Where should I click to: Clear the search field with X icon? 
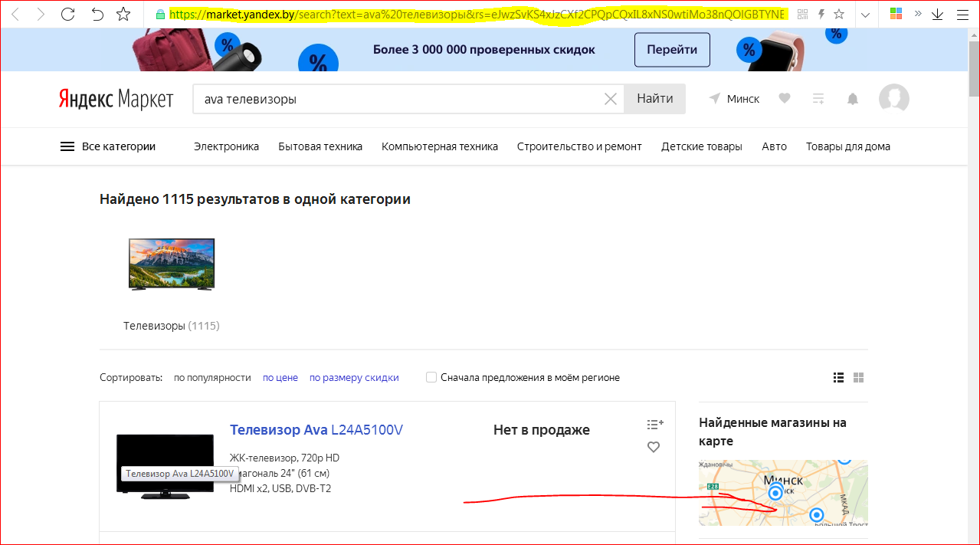(x=611, y=99)
